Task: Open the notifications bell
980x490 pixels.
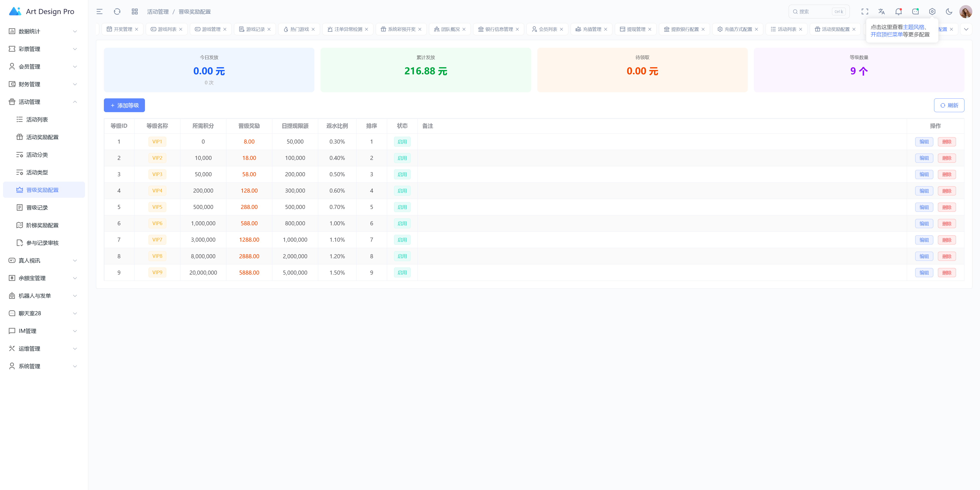Action: pyautogui.click(x=898, y=11)
